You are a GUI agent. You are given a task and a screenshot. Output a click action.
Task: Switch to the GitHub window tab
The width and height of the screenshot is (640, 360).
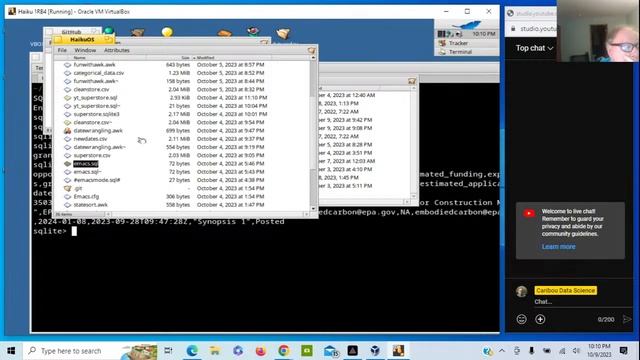click(71, 32)
